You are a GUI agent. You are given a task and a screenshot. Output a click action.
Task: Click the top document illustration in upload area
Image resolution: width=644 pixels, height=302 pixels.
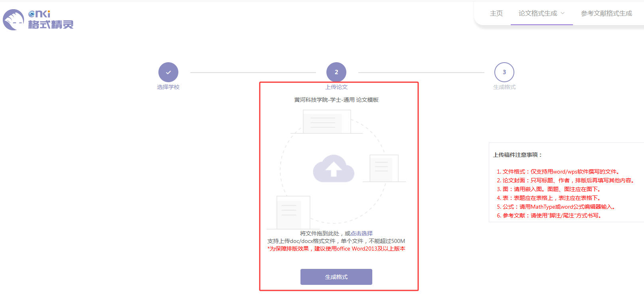click(x=327, y=122)
